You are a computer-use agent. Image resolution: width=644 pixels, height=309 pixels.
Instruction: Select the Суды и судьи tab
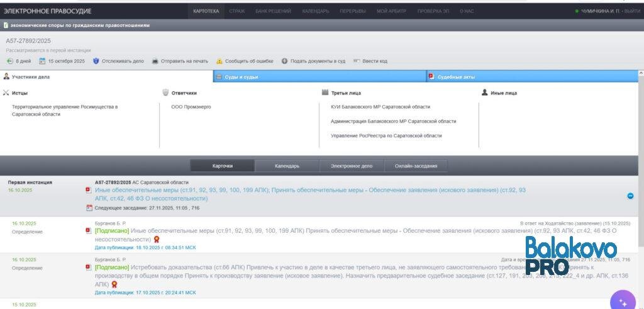(319, 76)
